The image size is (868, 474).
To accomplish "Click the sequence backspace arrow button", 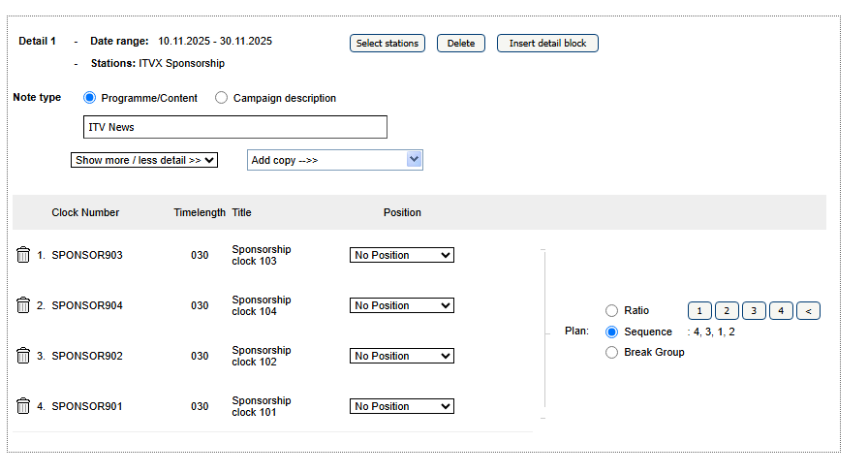I will [809, 311].
